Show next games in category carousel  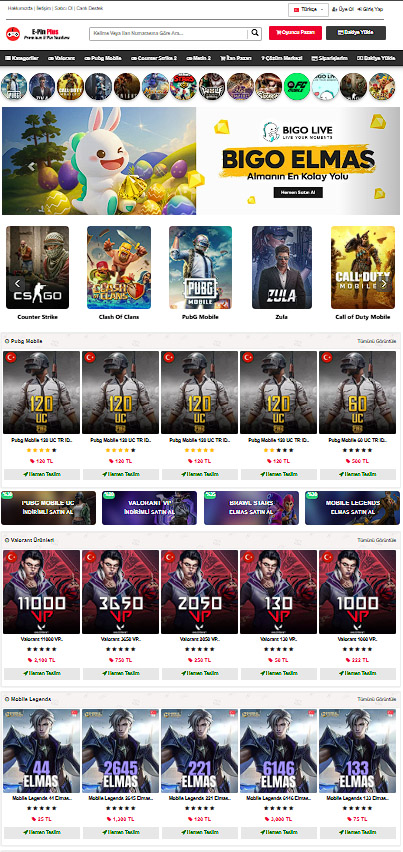point(383,283)
